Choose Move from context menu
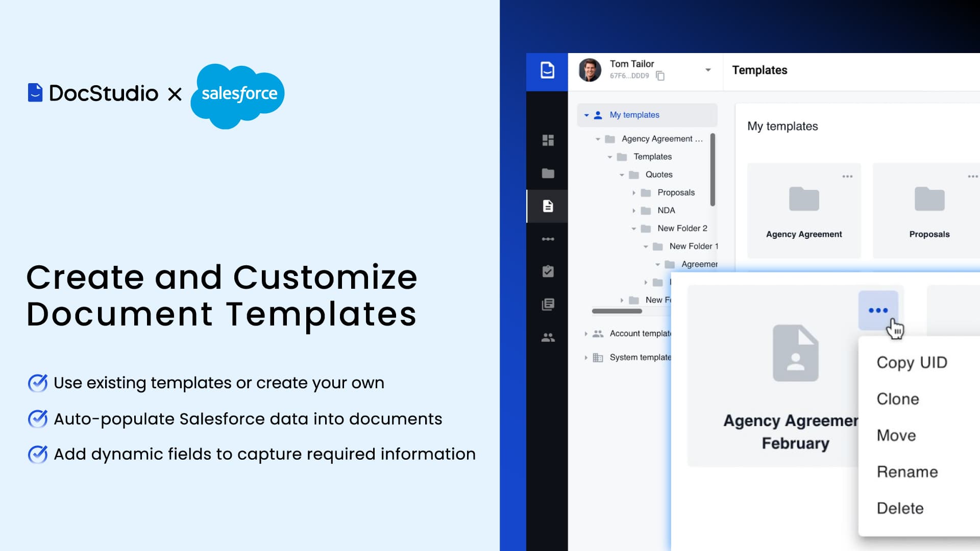 (x=896, y=435)
